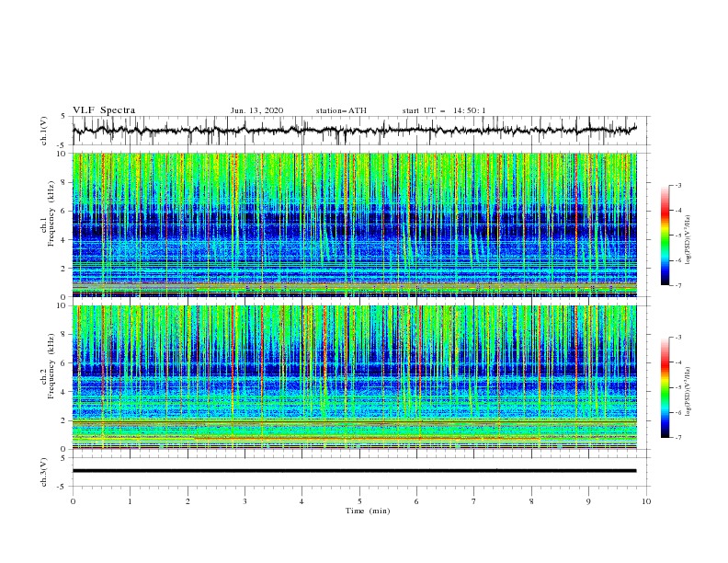The width and height of the screenshot is (728, 563).
Task: Click the ch.1(V) axis label
Action: point(44,131)
